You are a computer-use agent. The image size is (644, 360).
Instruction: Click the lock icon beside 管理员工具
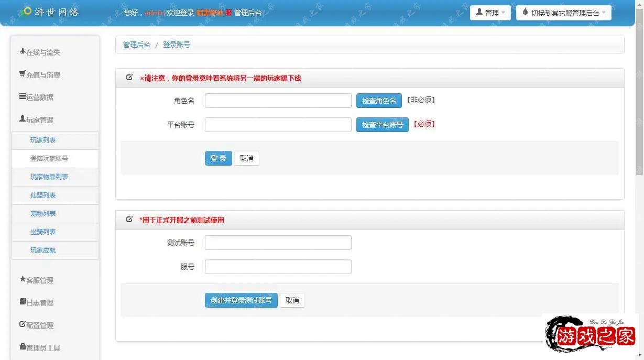(23, 347)
